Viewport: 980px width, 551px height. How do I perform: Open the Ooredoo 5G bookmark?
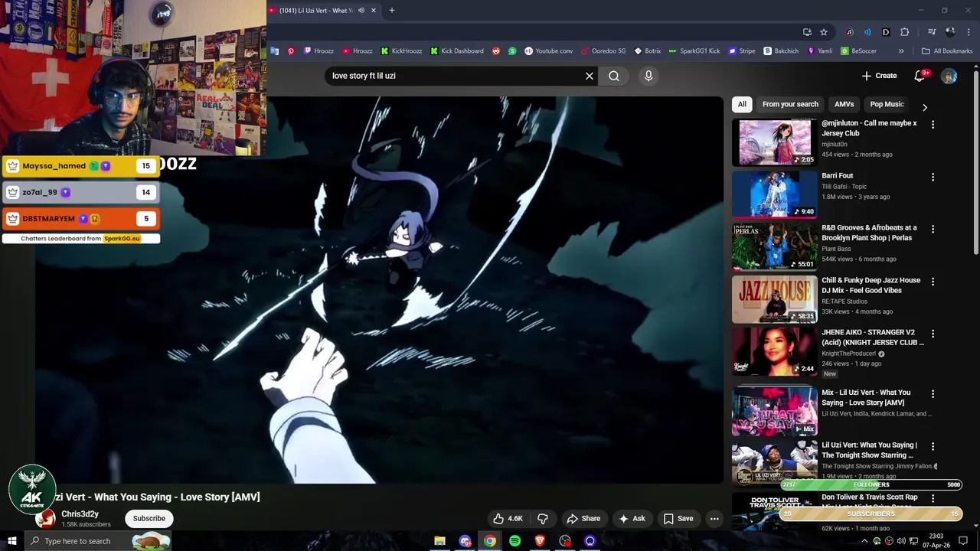pyautogui.click(x=603, y=51)
